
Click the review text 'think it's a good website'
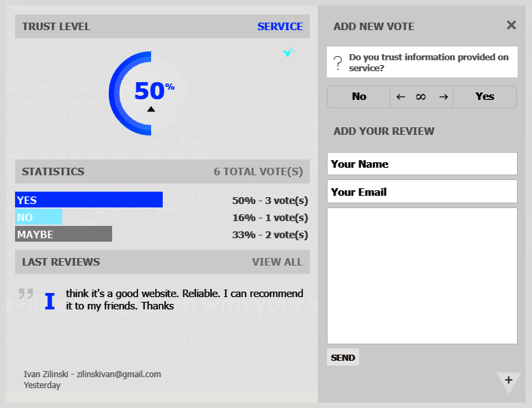pos(185,299)
